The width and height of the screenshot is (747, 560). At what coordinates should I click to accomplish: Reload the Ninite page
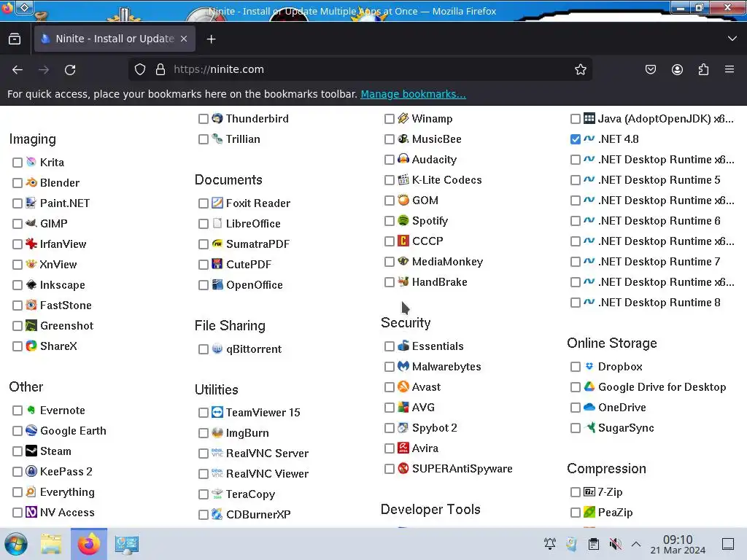pos(70,70)
